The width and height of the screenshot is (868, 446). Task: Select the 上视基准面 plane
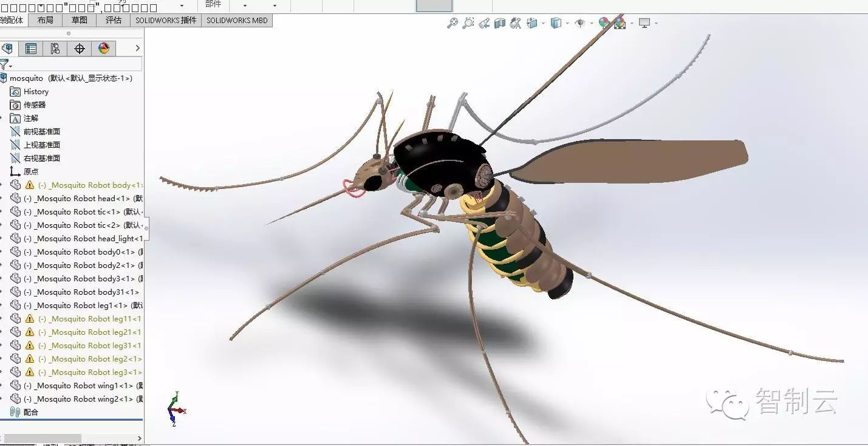(35, 145)
